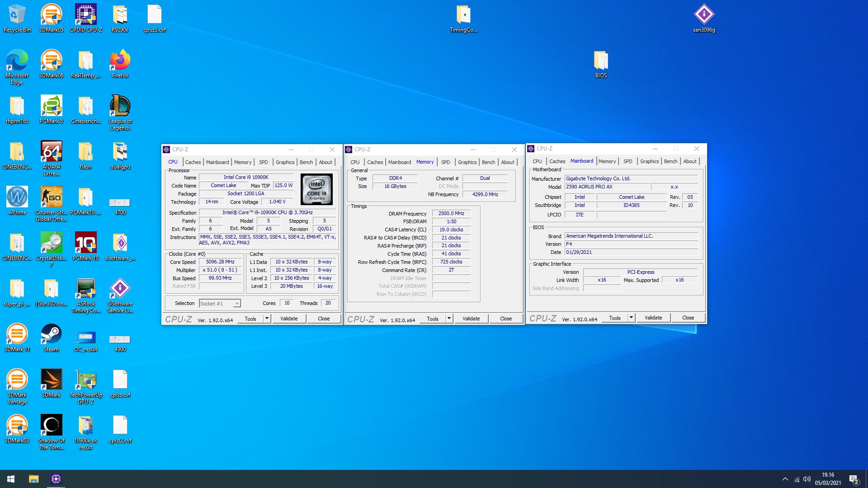Viewport: 868px width, 488px height.
Task: Open Firefox desktop shortcut
Action: [x=120, y=64]
